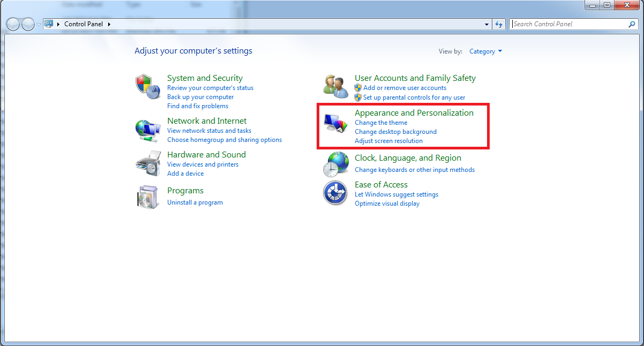This screenshot has height=346, width=644.
Task: Maximize the Control Panel window
Action: click(x=606, y=5)
